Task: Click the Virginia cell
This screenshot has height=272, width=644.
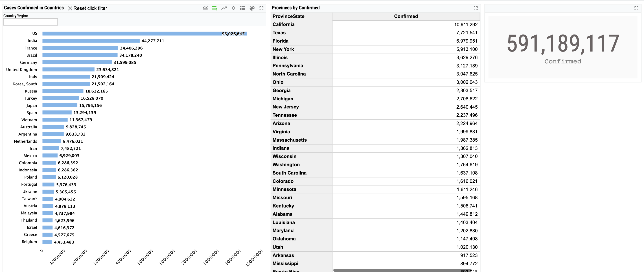Action: coord(301,132)
